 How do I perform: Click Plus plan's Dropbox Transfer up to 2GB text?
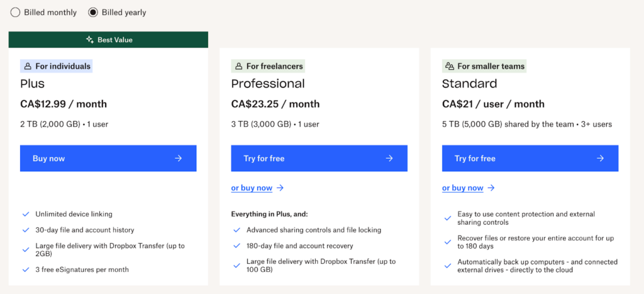[110, 250]
